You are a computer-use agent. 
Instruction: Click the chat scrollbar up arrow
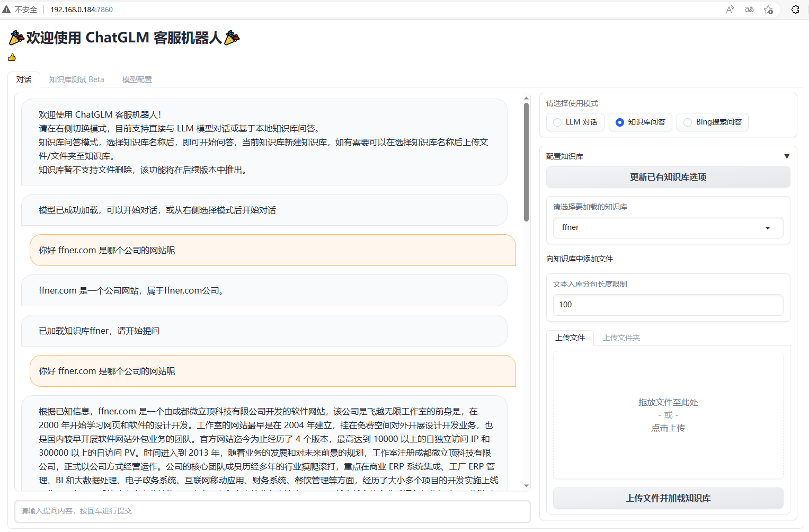coord(526,98)
